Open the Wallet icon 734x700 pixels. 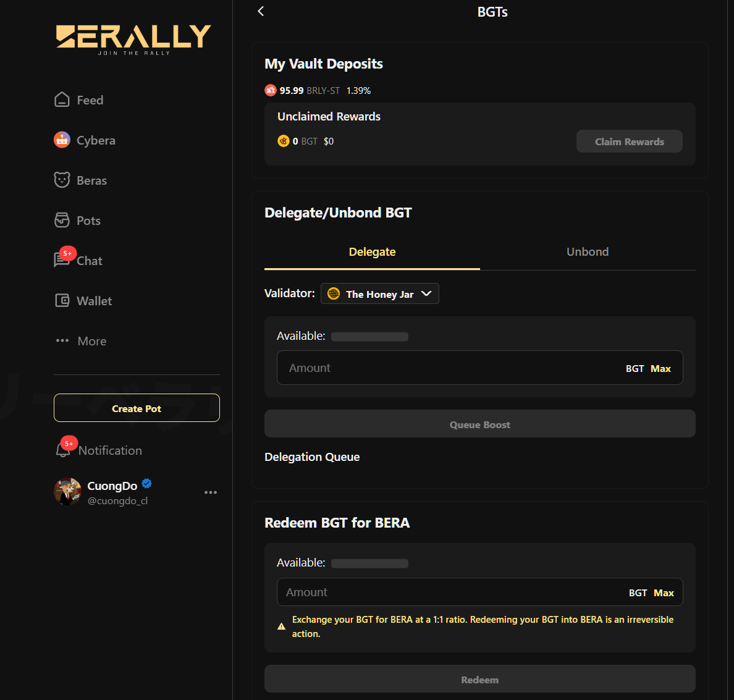62,301
